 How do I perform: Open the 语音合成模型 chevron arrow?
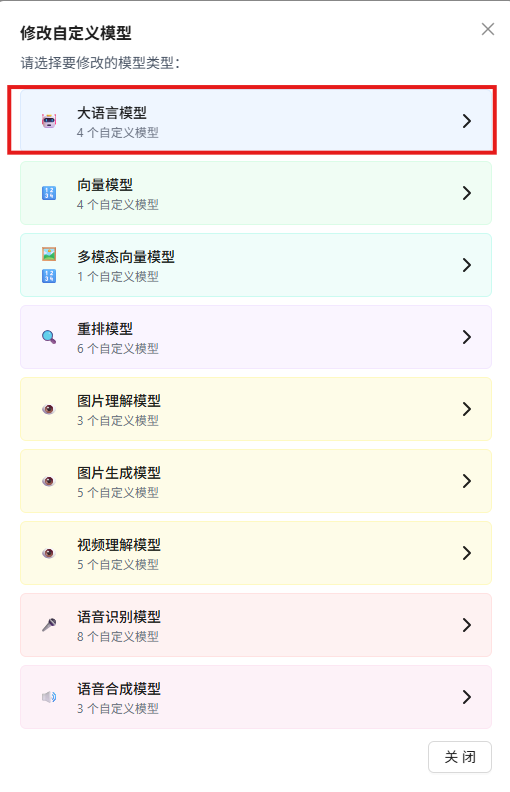[x=467, y=697]
